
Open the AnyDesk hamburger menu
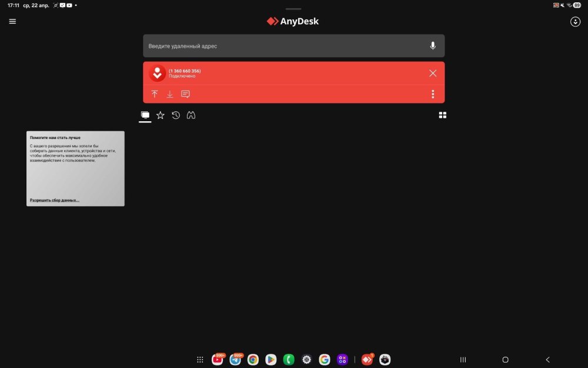pos(12,21)
